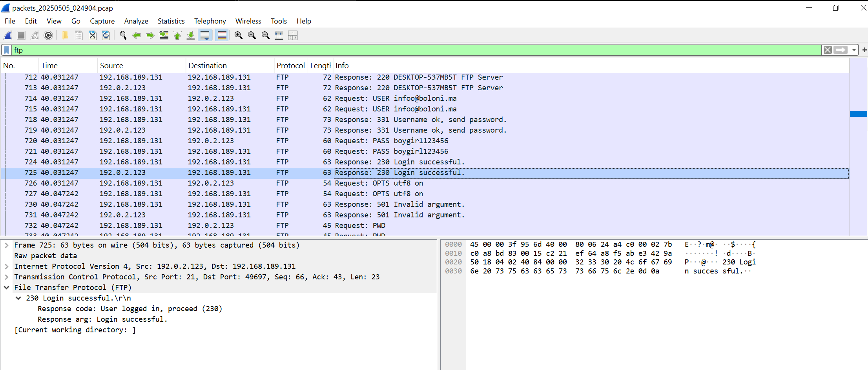Collapse the 230 Login successful subtree
Viewport: 868px width, 370px height.
[x=18, y=298]
